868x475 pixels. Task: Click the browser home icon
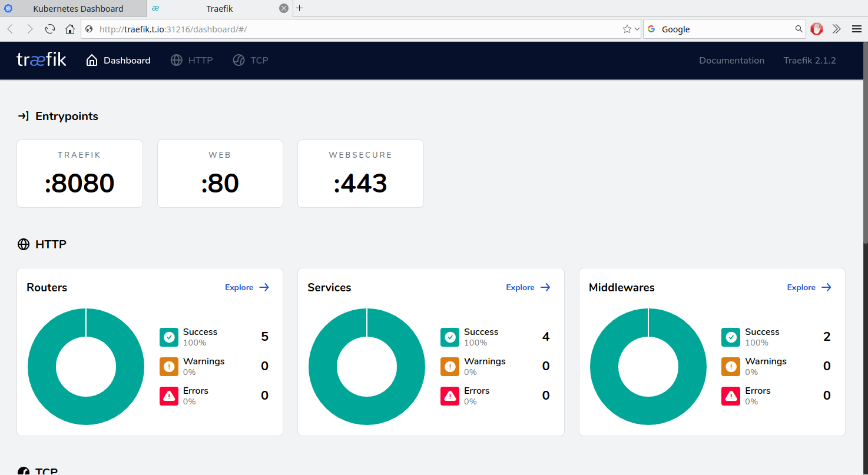coord(70,29)
